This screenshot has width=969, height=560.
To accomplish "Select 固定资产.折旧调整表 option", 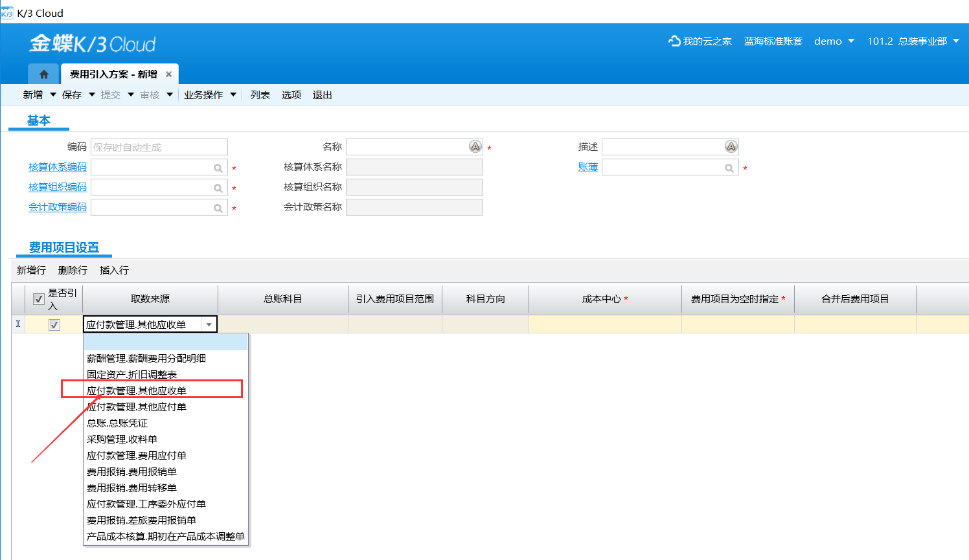I will click(166, 374).
